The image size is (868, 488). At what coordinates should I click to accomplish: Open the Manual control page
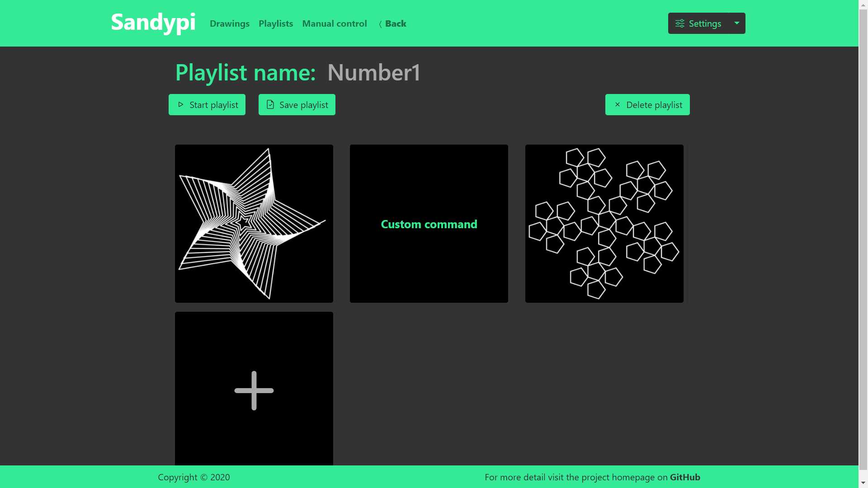click(x=335, y=23)
